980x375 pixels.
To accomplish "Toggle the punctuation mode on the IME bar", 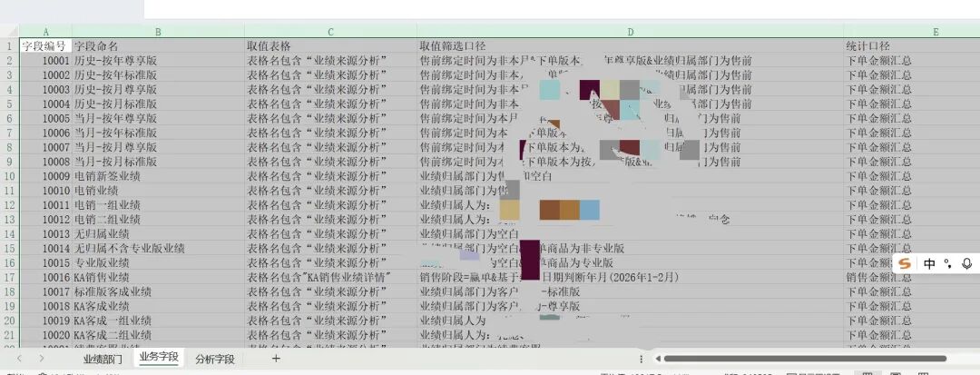I will tap(948, 263).
